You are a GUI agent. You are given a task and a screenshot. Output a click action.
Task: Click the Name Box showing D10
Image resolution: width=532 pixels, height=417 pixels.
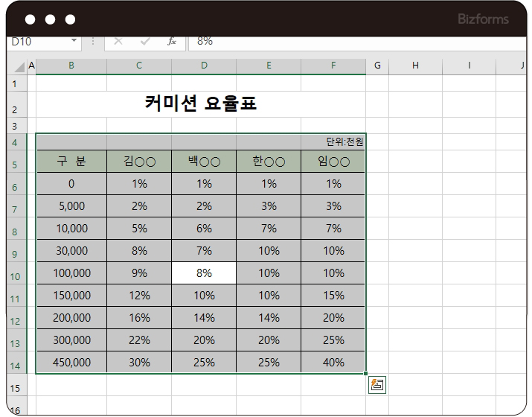pos(37,41)
